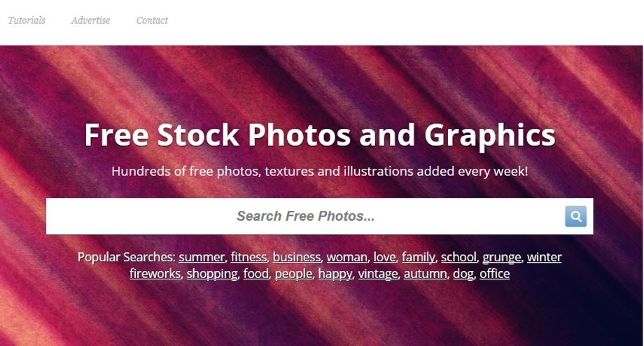Choose the 'woman' search link

click(x=347, y=257)
